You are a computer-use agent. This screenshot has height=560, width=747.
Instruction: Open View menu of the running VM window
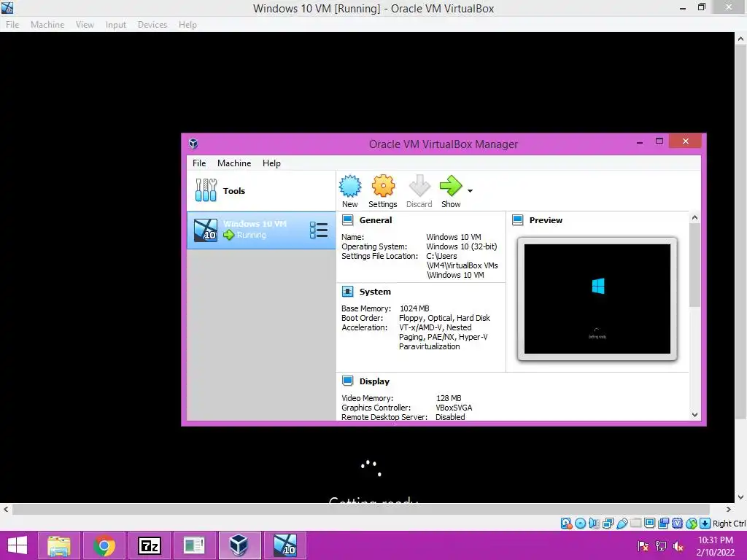(85, 24)
